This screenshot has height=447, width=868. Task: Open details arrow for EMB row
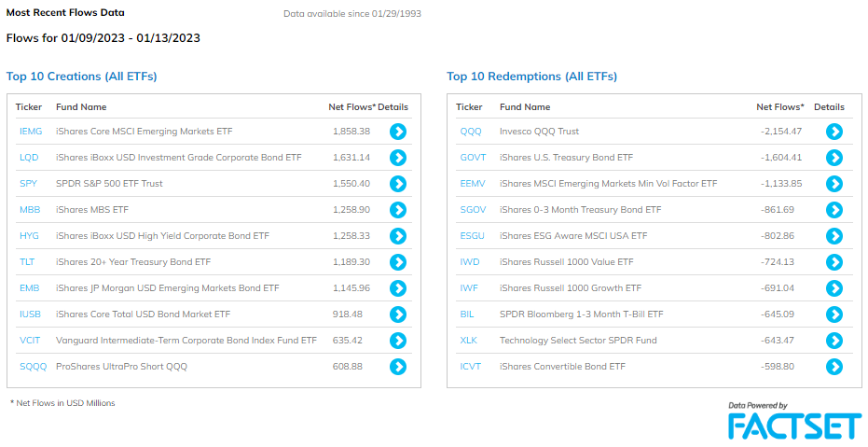tap(398, 288)
